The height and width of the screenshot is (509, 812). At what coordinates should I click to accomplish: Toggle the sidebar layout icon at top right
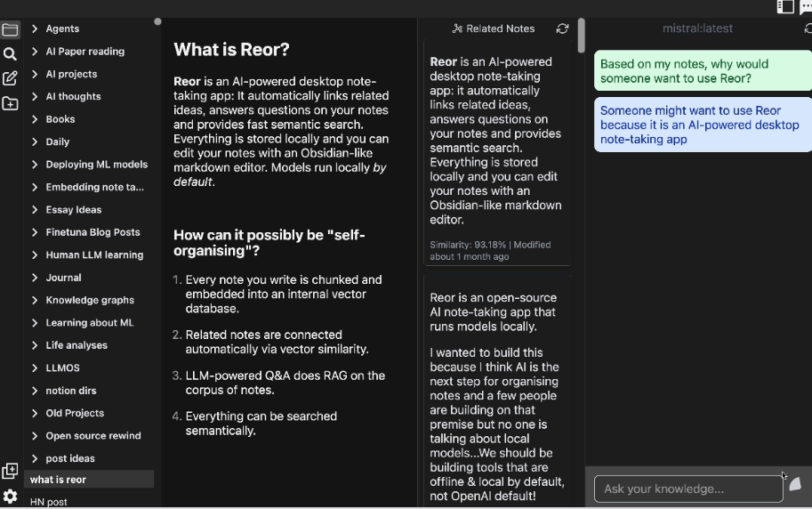tap(785, 6)
